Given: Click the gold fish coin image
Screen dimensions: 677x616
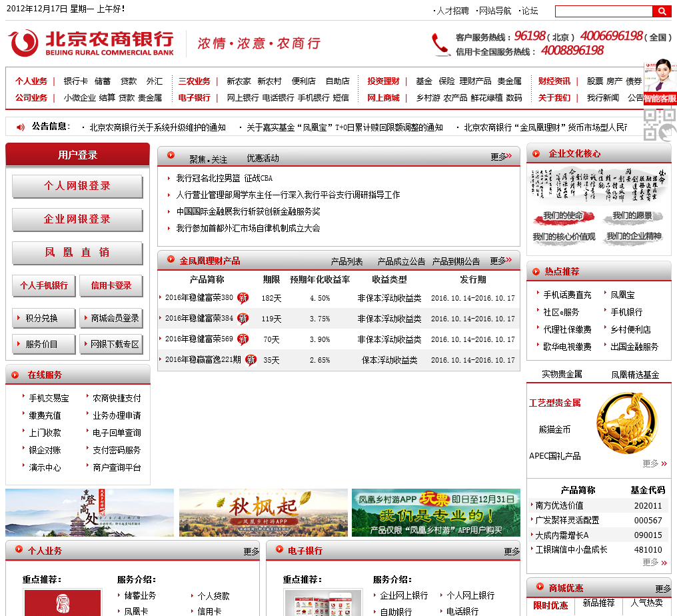Looking at the screenshot, I should tap(627, 423).
